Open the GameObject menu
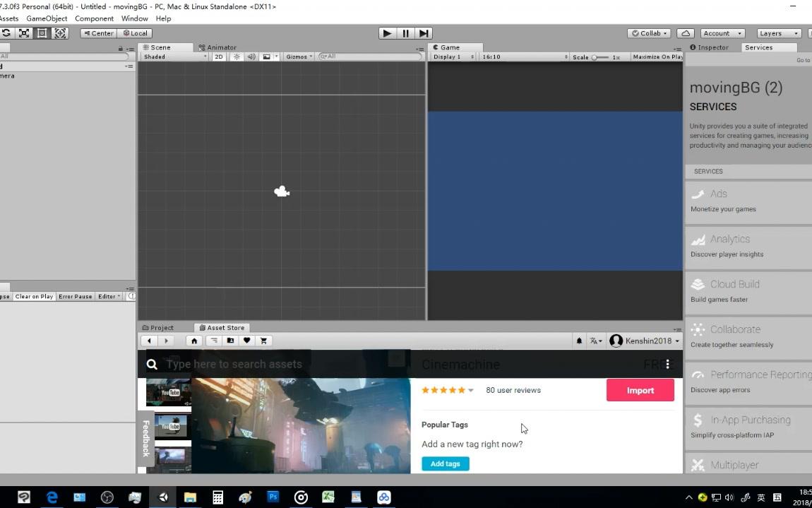The height and width of the screenshot is (508, 812). pyautogui.click(x=47, y=18)
